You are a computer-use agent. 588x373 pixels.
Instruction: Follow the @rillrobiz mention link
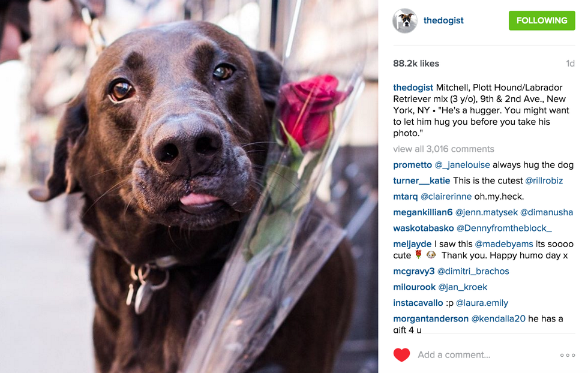(x=544, y=181)
